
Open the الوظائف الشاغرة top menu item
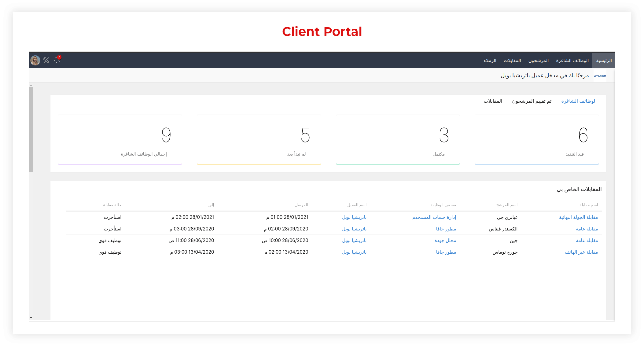click(x=572, y=61)
